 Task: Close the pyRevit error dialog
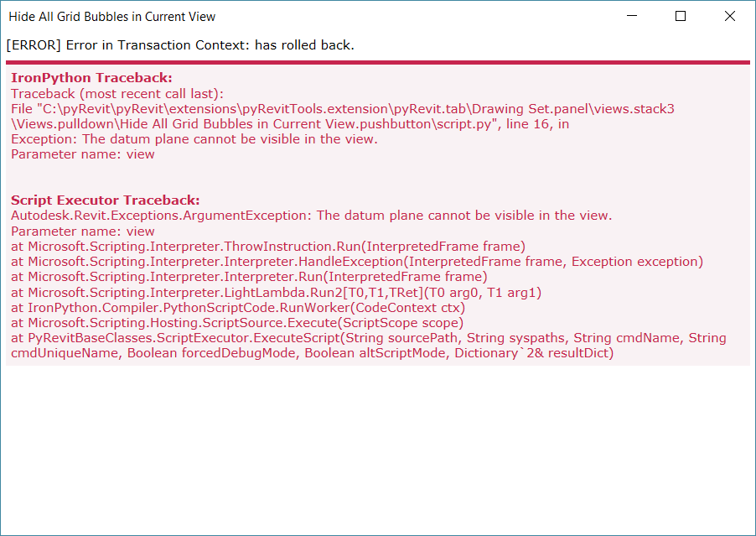pyautogui.click(x=728, y=16)
